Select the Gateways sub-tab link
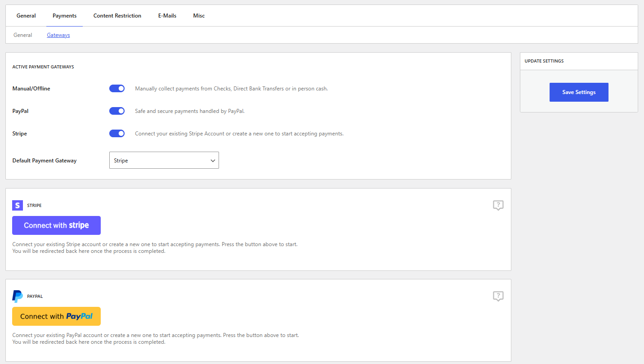 point(58,35)
